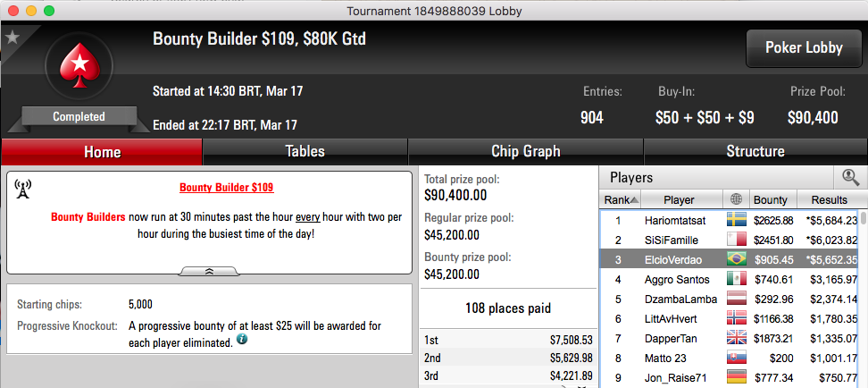Image resolution: width=868 pixels, height=388 pixels.
Task: Click the progressive knockout info icon
Action: click(x=242, y=340)
